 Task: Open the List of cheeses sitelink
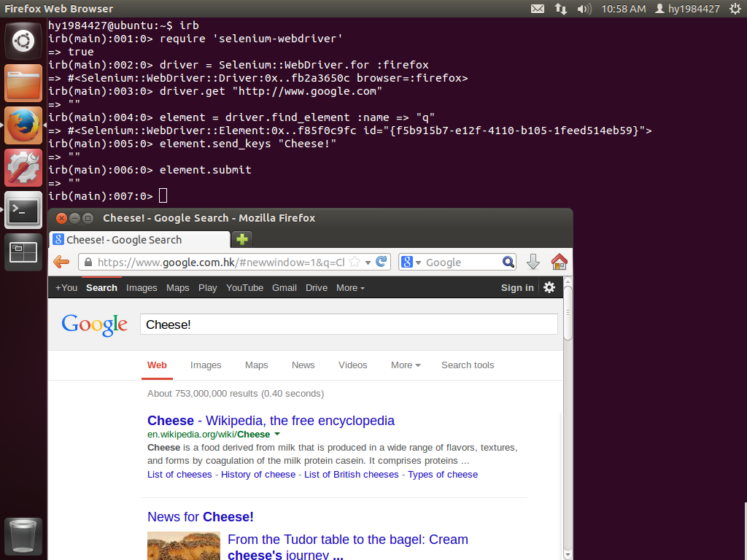[179, 474]
